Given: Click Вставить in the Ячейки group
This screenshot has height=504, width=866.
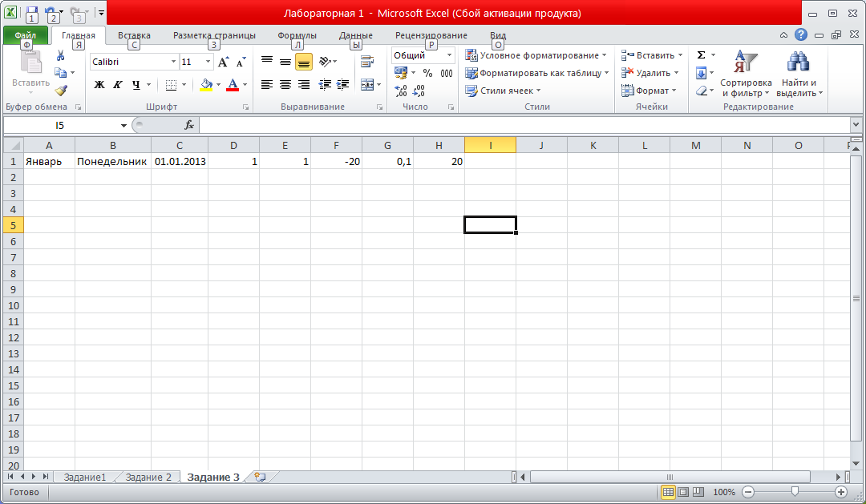Looking at the screenshot, I should point(652,55).
